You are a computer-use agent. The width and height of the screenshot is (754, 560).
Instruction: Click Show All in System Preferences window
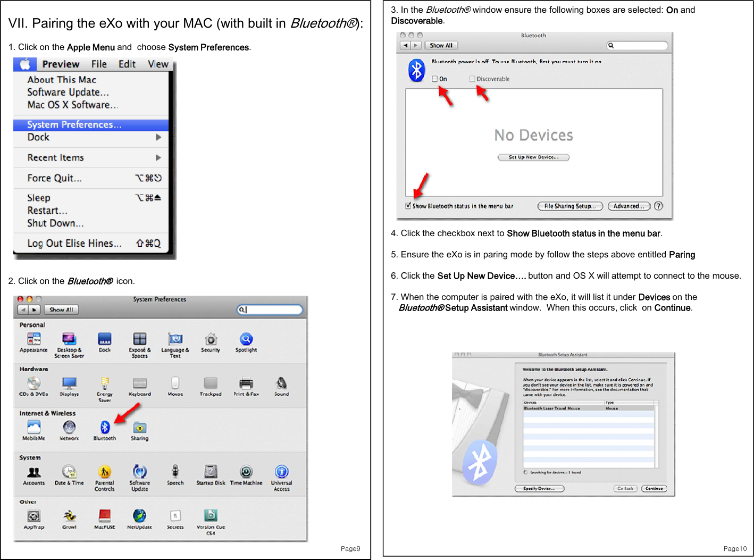tap(62, 310)
